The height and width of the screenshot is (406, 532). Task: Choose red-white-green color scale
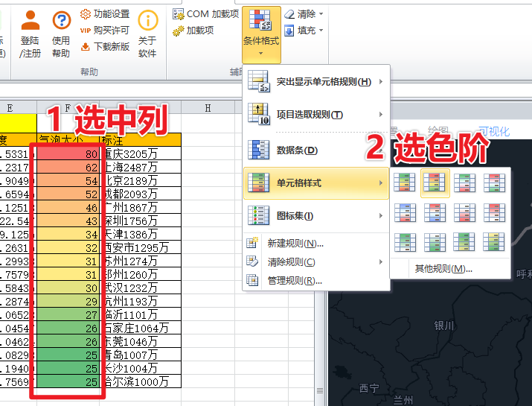click(494, 183)
